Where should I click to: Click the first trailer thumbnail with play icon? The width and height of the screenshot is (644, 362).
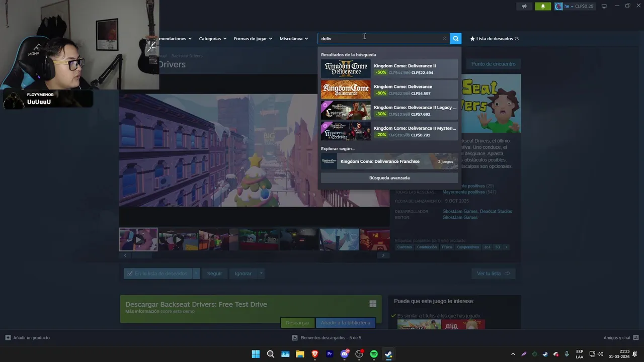coord(138,239)
